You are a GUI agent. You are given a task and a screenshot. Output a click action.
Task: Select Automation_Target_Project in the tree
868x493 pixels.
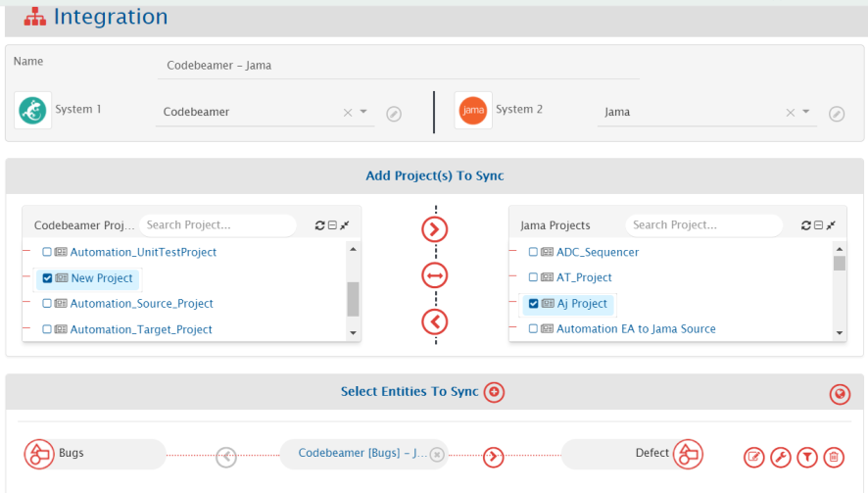tap(141, 329)
